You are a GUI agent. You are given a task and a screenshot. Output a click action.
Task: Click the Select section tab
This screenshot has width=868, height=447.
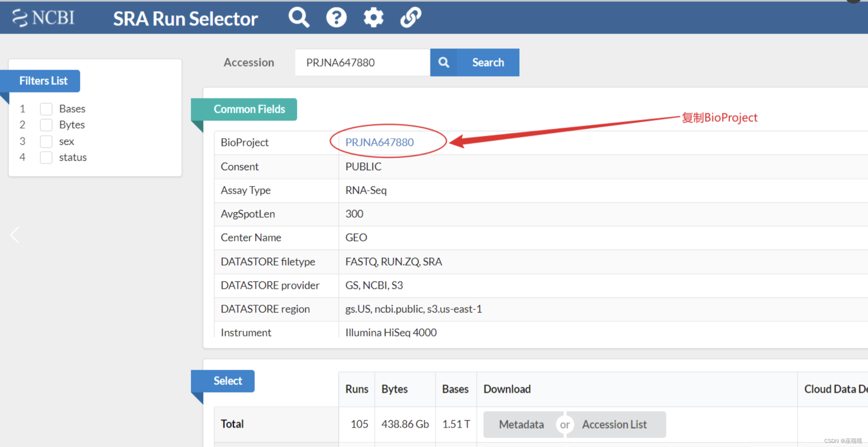[x=227, y=381]
